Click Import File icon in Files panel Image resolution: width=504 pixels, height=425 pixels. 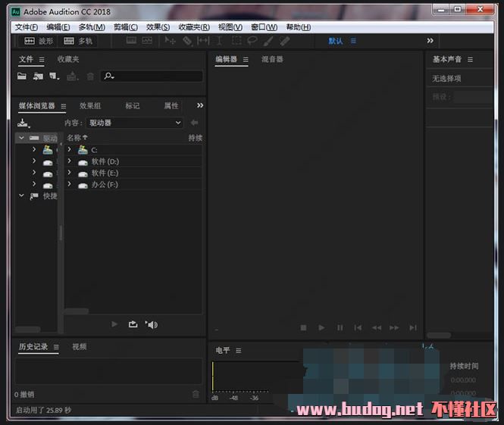[x=38, y=76]
